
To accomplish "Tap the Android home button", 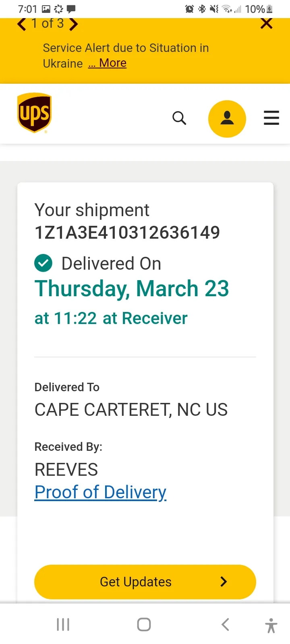I will click(144, 625).
